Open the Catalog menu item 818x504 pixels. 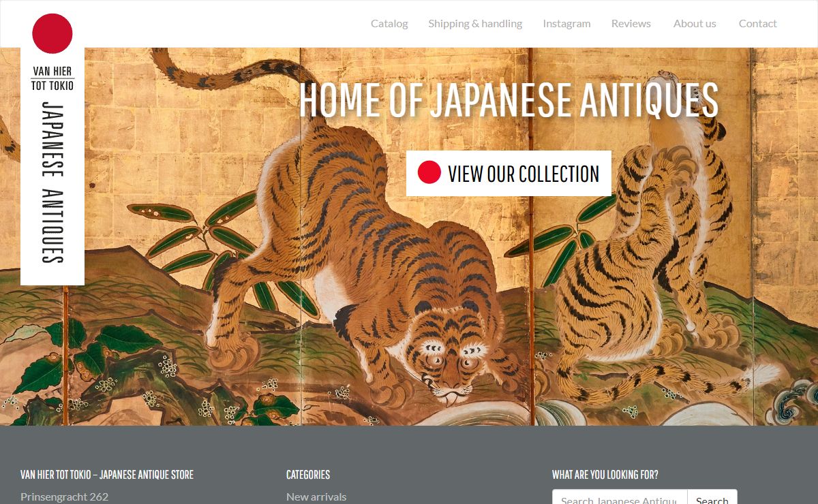tap(389, 23)
